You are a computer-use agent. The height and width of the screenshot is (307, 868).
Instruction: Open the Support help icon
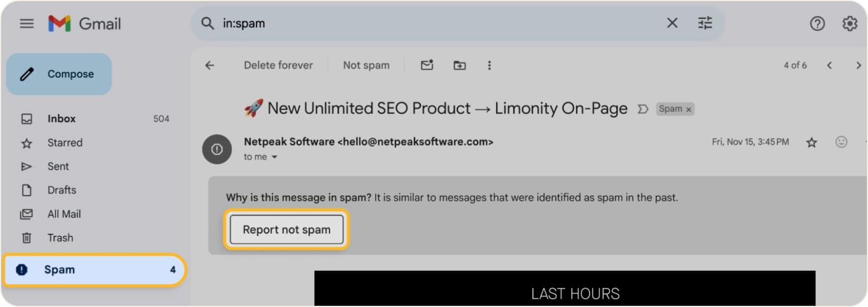(817, 24)
